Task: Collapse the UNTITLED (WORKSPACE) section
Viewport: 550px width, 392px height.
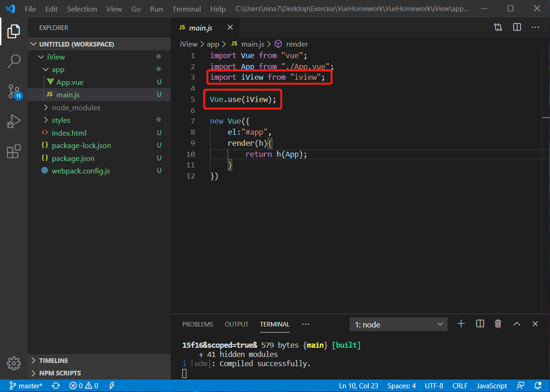Action: [99, 44]
